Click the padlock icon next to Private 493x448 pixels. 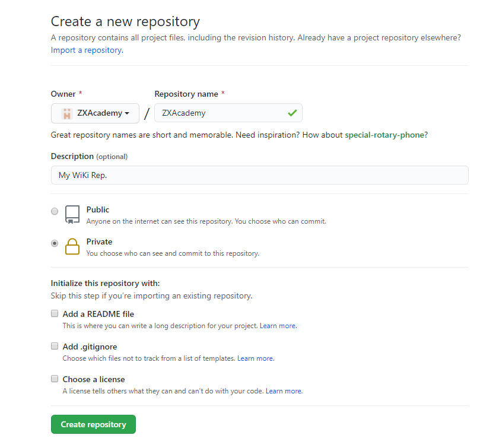click(x=72, y=246)
